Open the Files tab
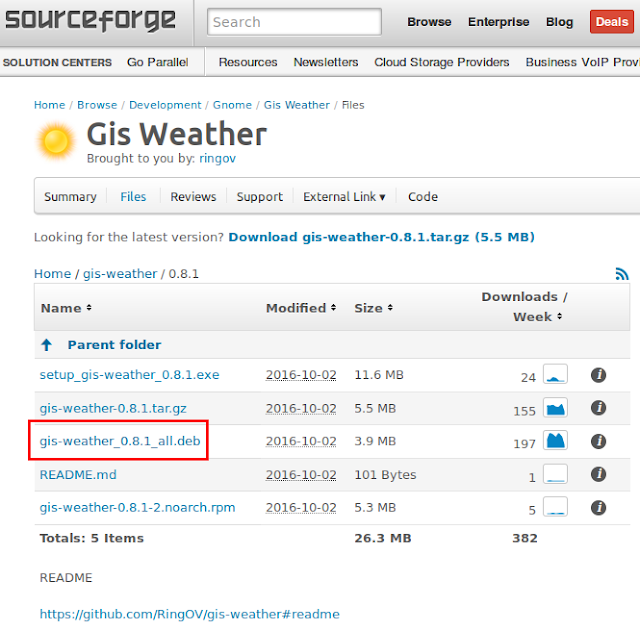Viewport: 640px width, 631px height. [133, 197]
